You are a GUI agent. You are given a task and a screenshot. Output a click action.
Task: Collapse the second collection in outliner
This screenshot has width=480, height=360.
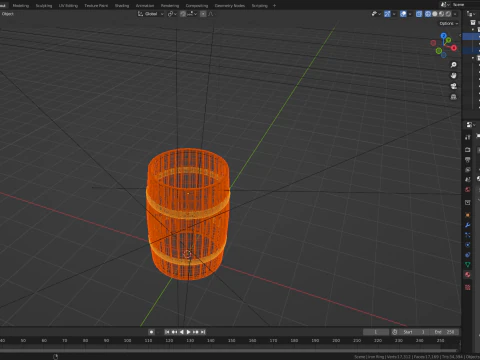[x=473, y=58]
